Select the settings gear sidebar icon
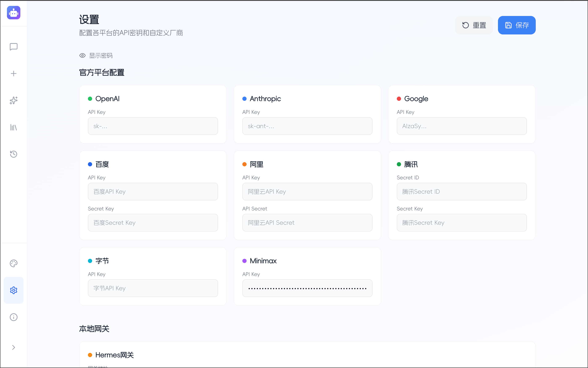 pyautogui.click(x=14, y=290)
